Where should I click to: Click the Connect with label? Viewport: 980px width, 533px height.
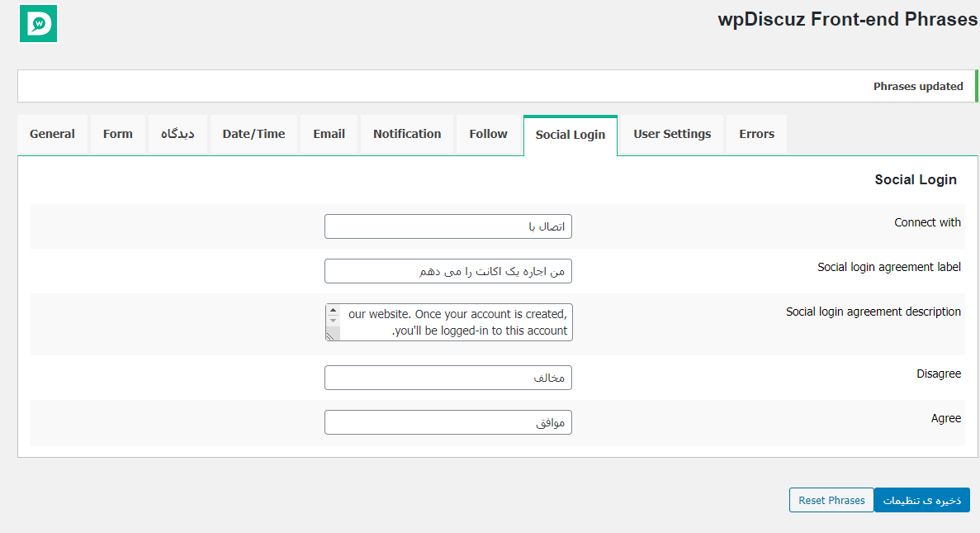click(927, 223)
